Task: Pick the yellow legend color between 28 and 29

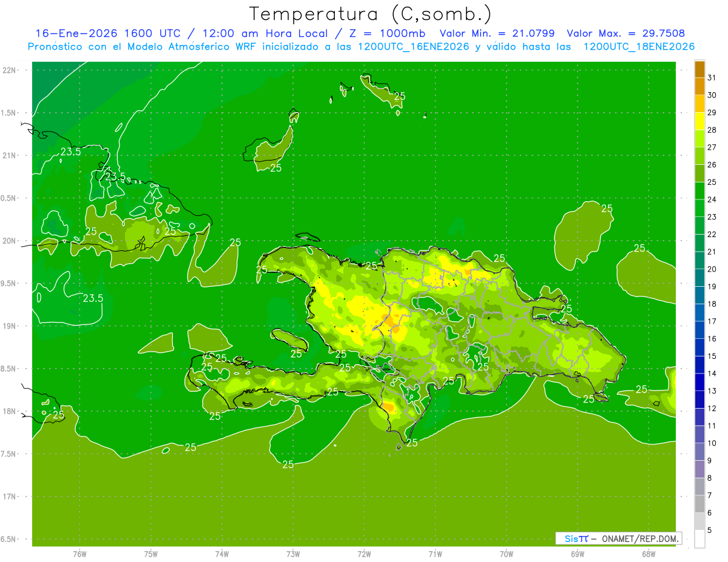Action: [699, 122]
